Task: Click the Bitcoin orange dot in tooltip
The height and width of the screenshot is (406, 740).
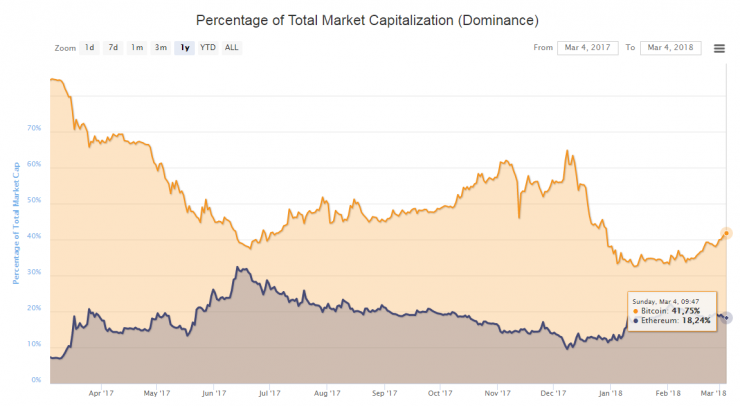Action: [x=636, y=311]
